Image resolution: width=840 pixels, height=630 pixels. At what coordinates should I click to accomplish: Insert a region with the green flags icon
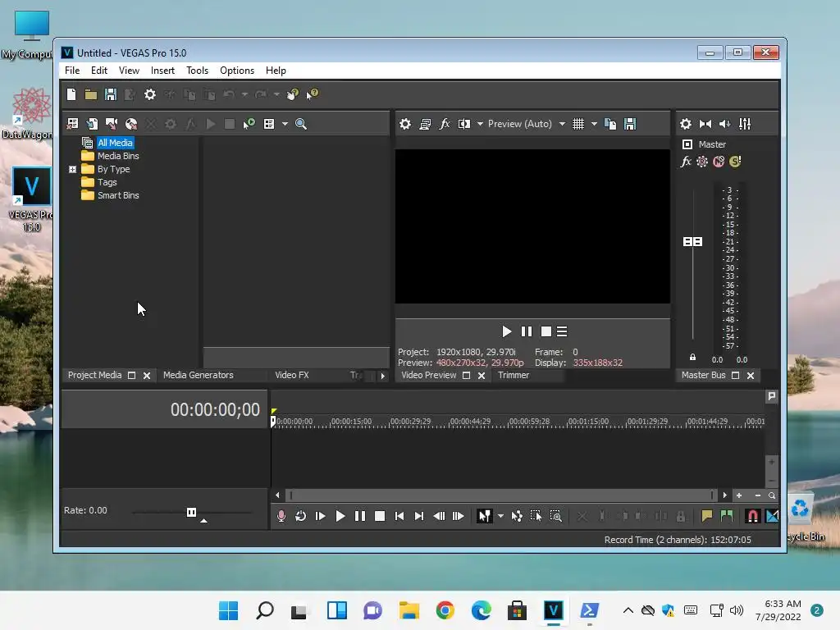[x=727, y=516]
